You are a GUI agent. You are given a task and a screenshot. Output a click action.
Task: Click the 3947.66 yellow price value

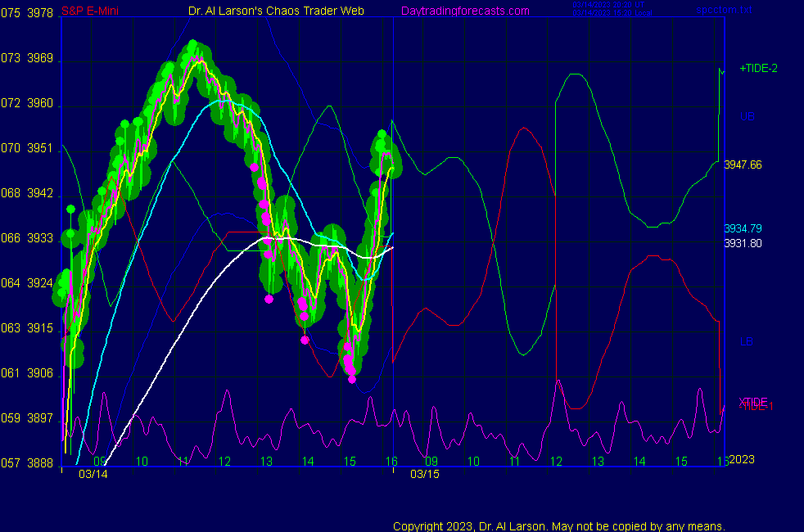pyautogui.click(x=743, y=165)
